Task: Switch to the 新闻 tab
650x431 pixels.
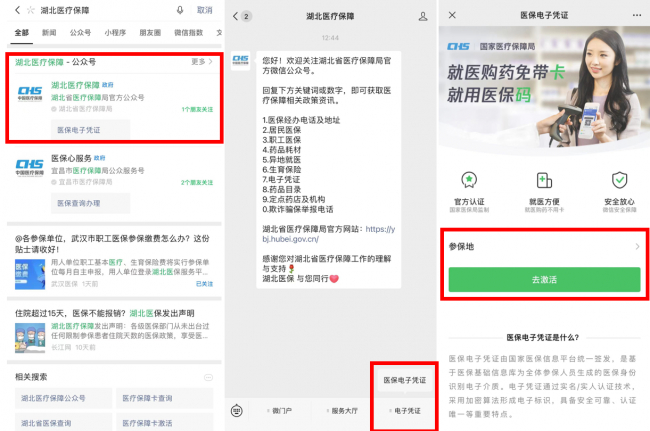Action: tap(49, 32)
